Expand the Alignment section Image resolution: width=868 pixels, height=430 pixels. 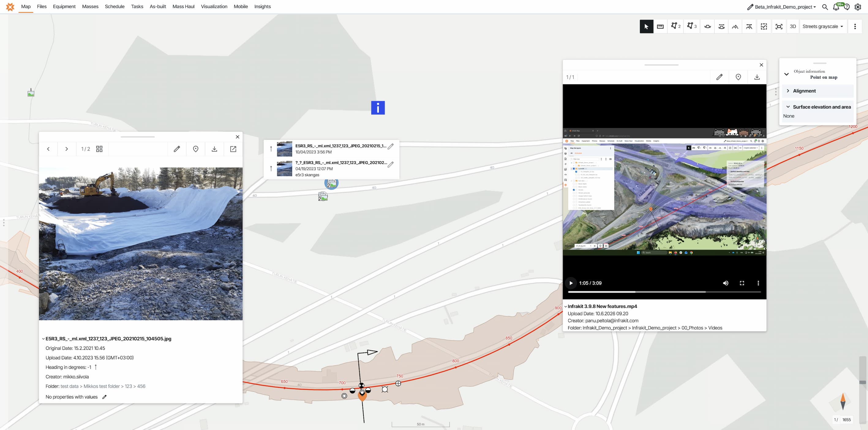pos(818,91)
